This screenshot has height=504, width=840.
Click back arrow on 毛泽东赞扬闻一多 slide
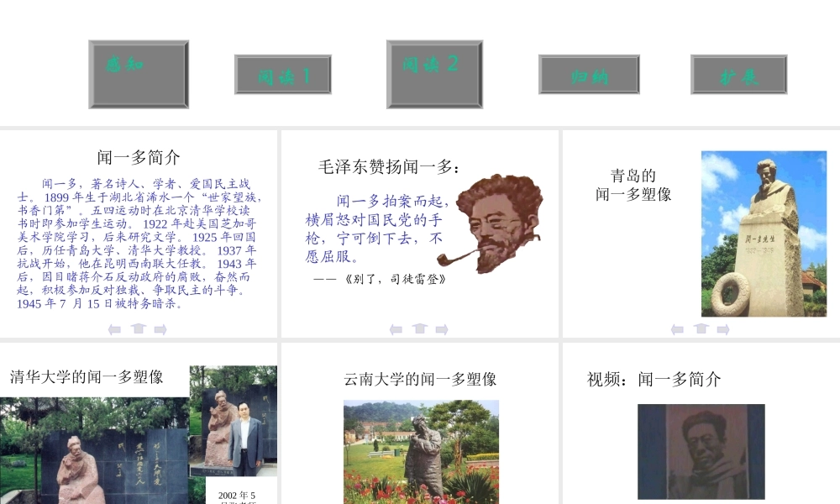tap(396, 329)
